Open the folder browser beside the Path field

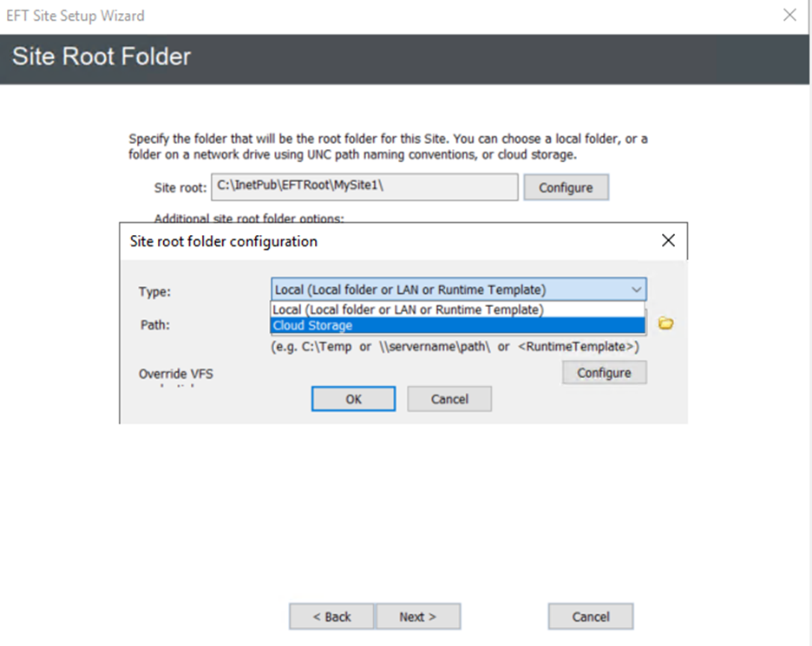[x=665, y=323]
